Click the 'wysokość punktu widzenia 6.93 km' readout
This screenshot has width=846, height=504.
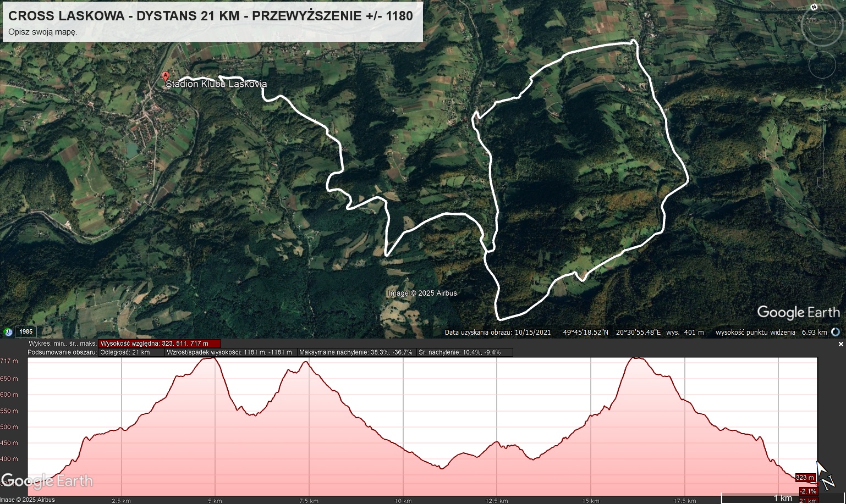[x=771, y=332]
